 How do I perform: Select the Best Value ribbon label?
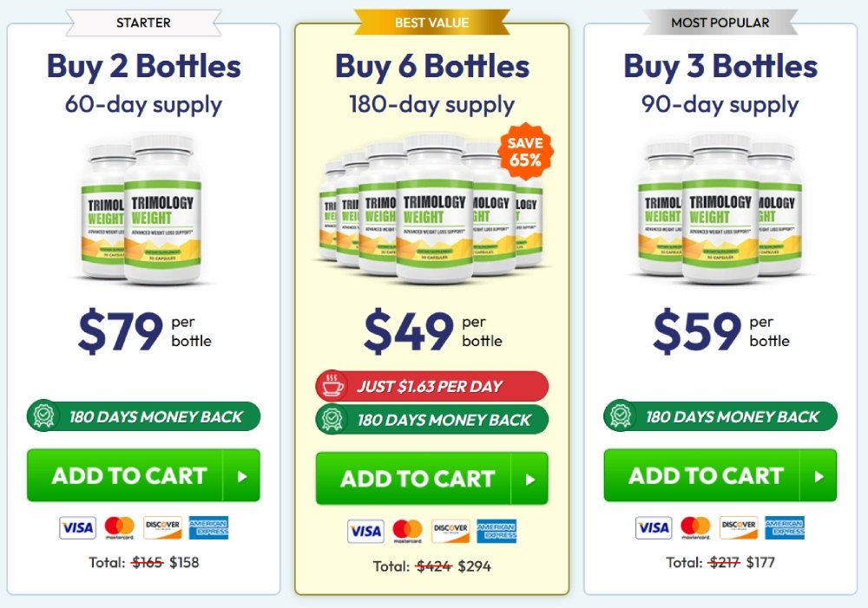coord(431,23)
